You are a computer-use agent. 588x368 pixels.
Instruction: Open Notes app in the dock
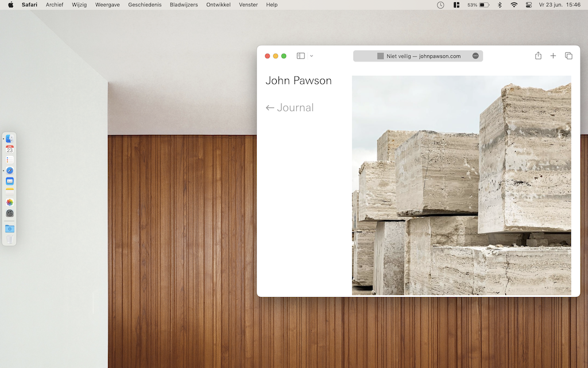10,191
